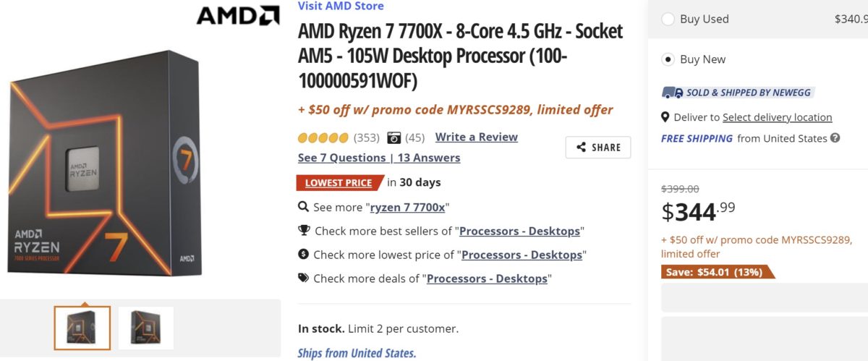Open best sellers Processors - Desktops link
Screen dimensions: 868x361
pos(519,231)
